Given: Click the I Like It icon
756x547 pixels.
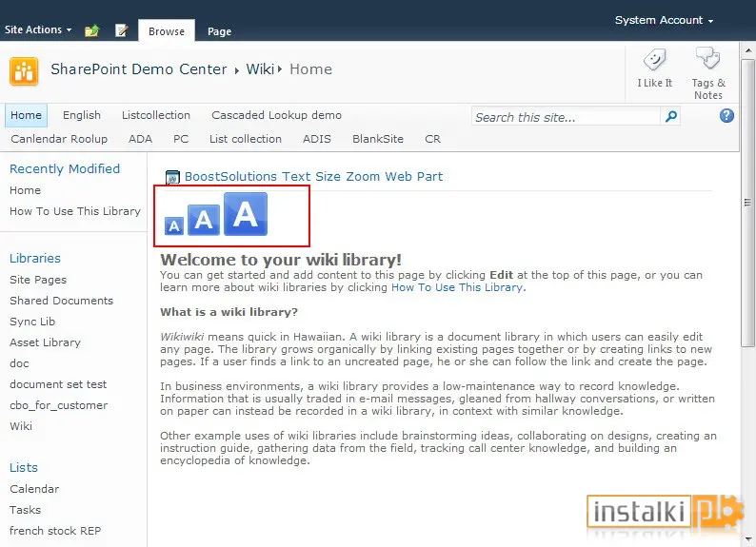Looking at the screenshot, I should [654, 60].
